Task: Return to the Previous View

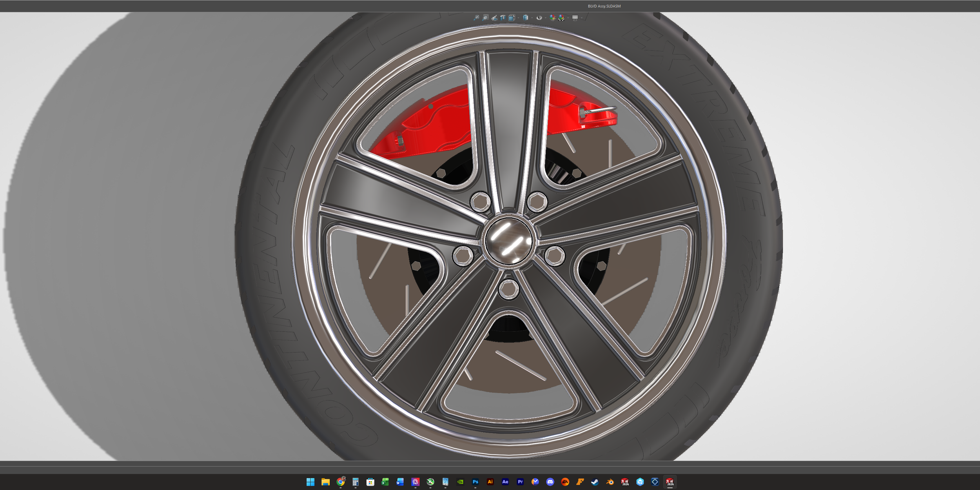Action: coord(494,18)
